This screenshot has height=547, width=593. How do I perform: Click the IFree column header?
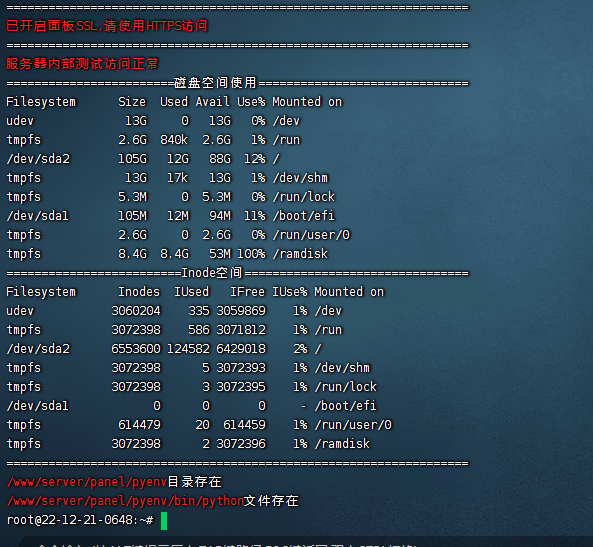pyautogui.click(x=247, y=292)
